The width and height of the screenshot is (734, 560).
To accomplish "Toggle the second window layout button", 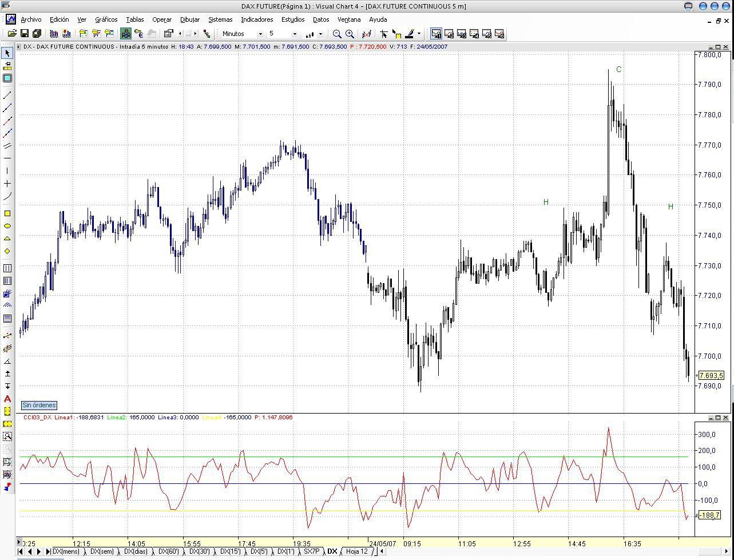I will 449,34.
